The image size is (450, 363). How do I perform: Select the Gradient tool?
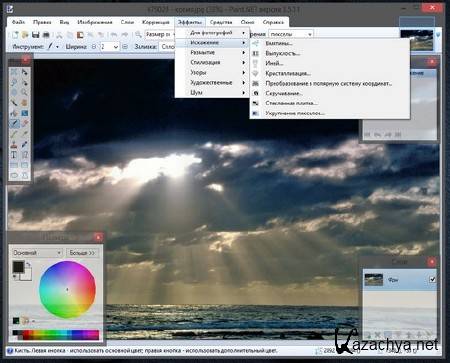[x=25, y=113]
